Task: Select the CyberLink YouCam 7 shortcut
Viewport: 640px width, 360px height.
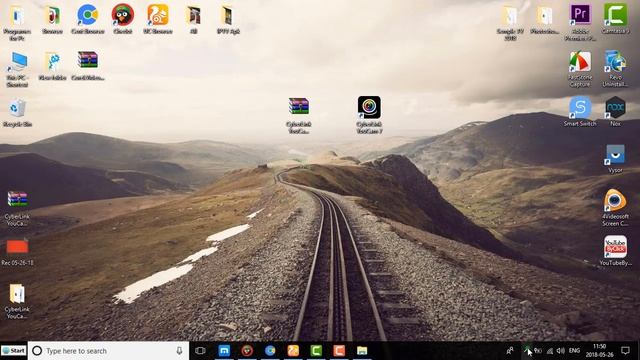Action: (369, 107)
